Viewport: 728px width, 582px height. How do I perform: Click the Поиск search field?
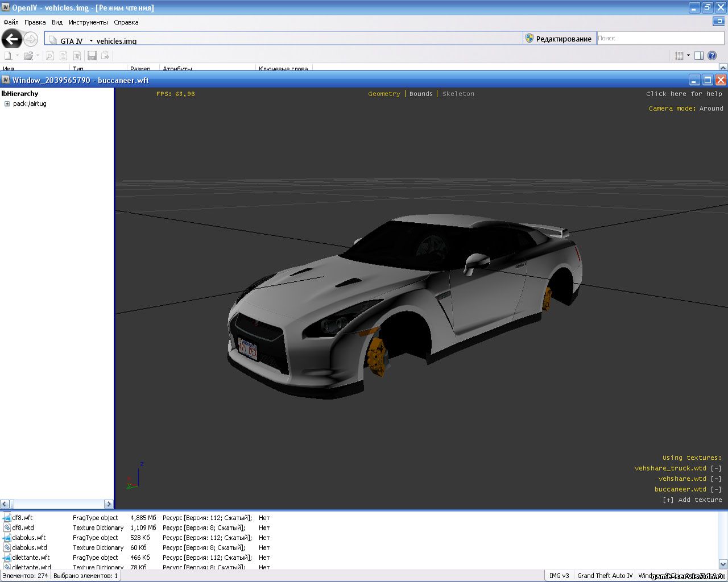click(660, 38)
